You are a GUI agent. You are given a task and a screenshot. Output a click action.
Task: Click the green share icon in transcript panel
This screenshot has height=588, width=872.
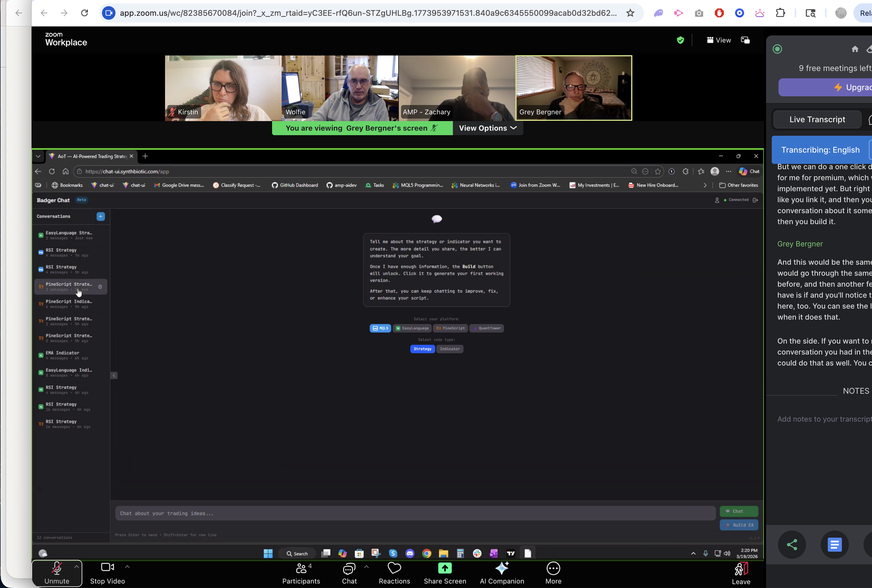tap(792, 544)
